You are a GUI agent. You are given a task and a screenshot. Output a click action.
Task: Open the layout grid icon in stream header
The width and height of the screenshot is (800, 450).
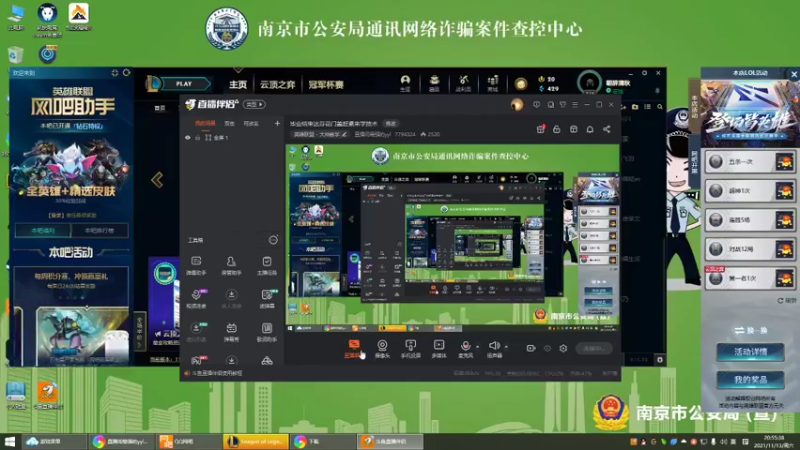(x=573, y=129)
